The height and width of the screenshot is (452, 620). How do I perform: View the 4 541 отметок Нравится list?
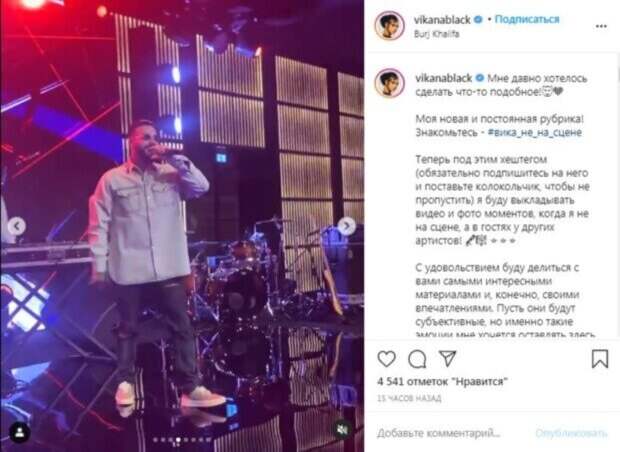442,382
